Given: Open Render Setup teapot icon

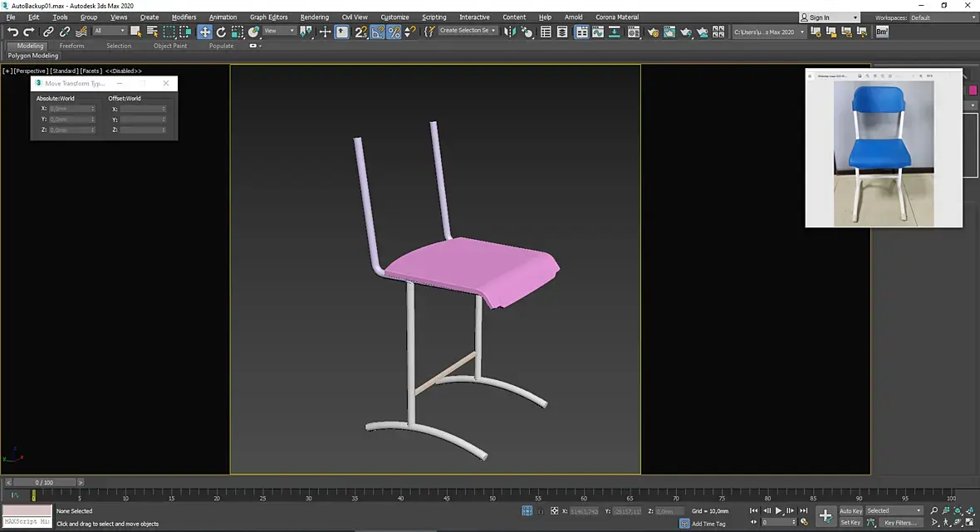Looking at the screenshot, I should click(x=653, y=32).
